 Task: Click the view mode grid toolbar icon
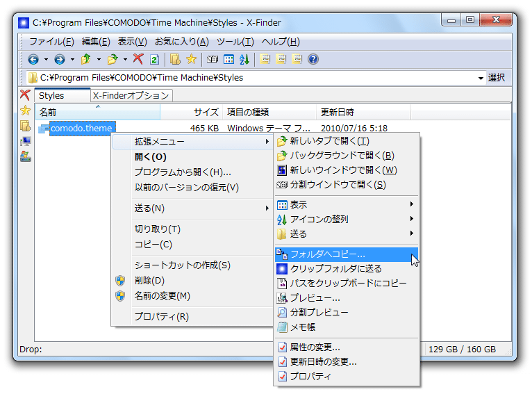tap(228, 60)
